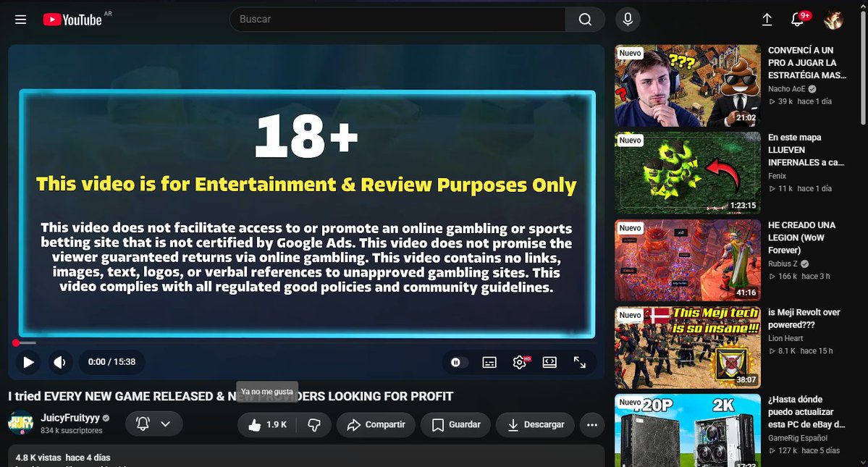
Task: Open 'is Meji Revolt over powered???' title
Action: tap(804, 319)
